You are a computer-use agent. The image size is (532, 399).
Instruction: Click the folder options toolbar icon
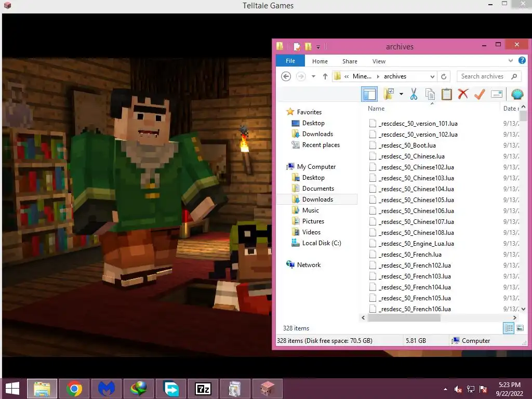click(x=389, y=94)
